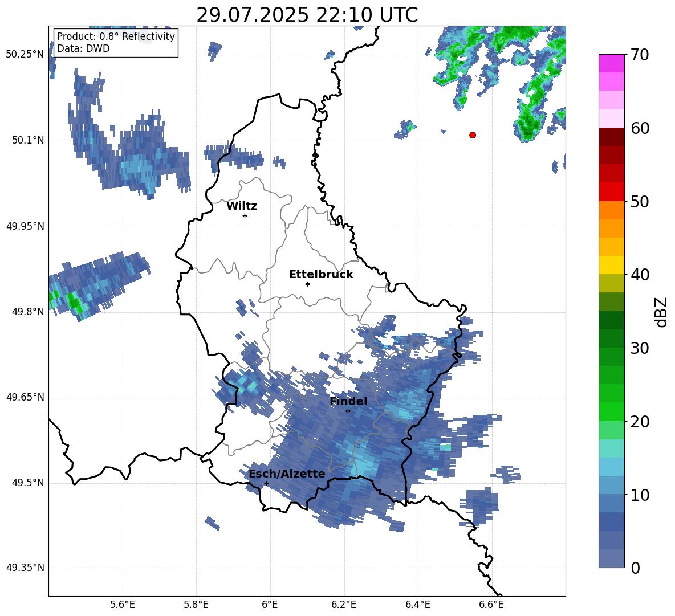Click the 50.25°N latitude label

[x=25, y=55]
